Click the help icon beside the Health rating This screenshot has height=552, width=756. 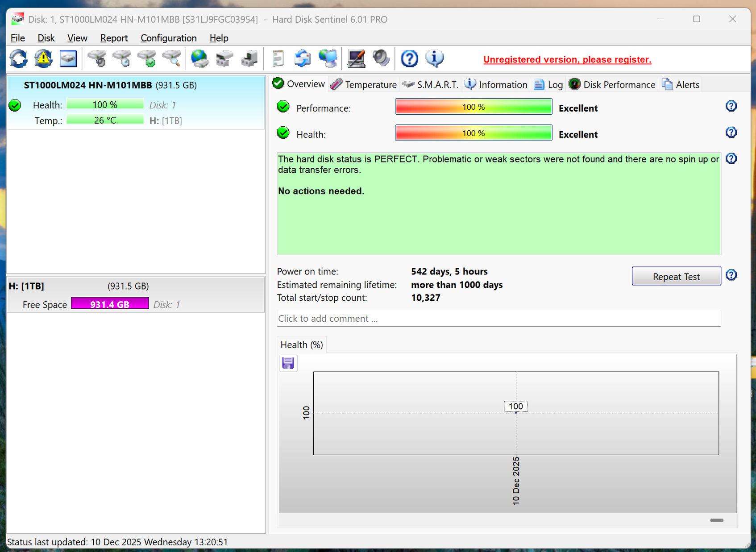[731, 133]
